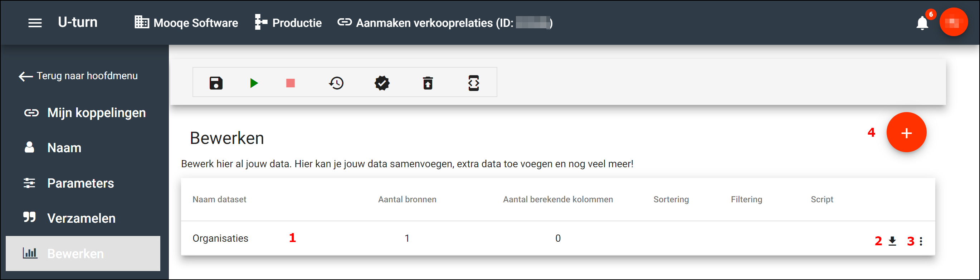The height and width of the screenshot is (280, 980).
Task: Click the user avatar in top bar
Action: coord(954,23)
